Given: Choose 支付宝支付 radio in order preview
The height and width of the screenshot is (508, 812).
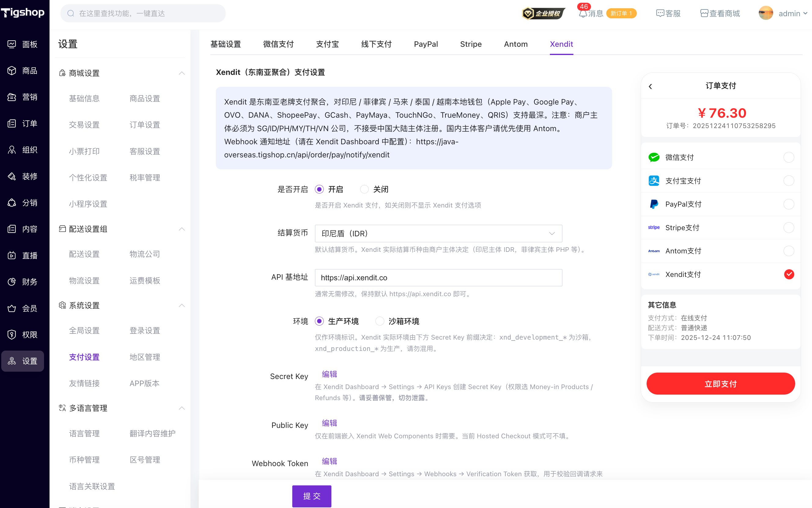Looking at the screenshot, I should click(x=789, y=181).
